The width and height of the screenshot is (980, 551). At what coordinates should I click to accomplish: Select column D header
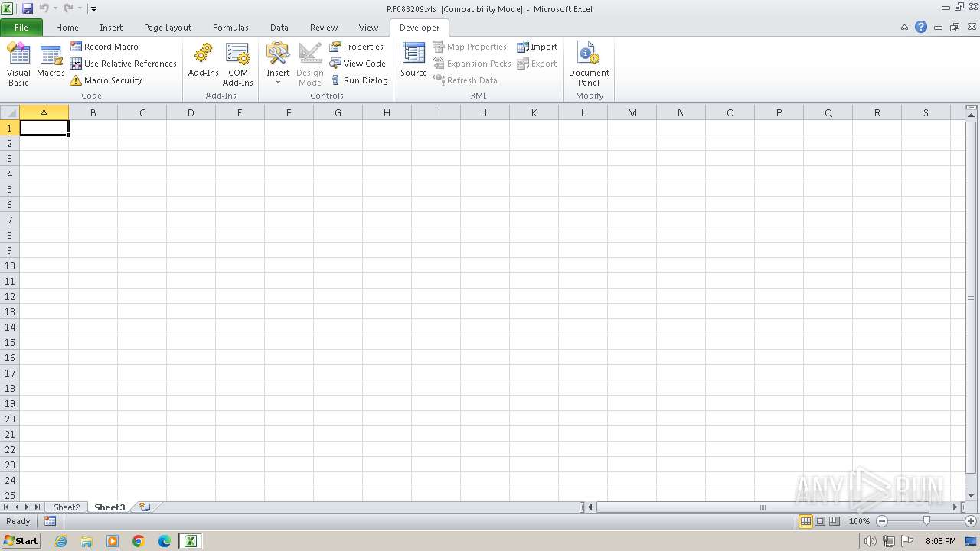pyautogui.click(x=191, y=112)
